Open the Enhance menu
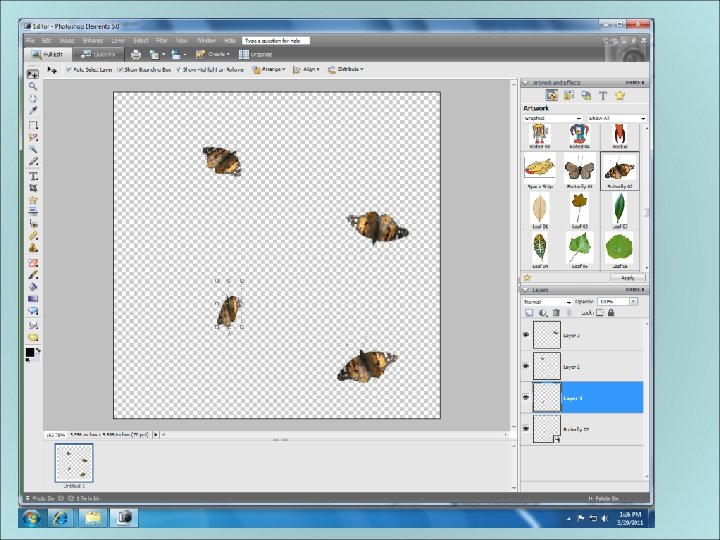 point(93,41)
